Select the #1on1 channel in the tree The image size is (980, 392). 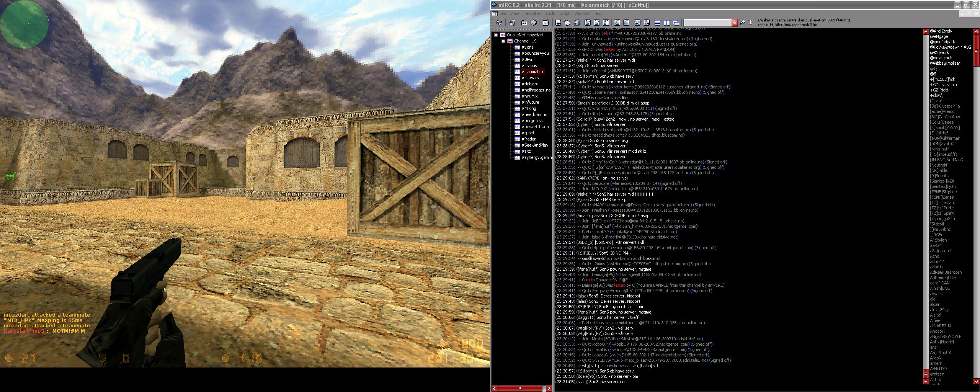(x=527, y=47)
